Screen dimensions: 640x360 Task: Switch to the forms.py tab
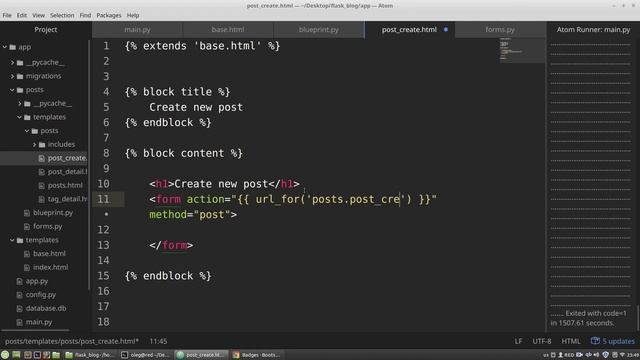pyautogui.click(x=500, y=29)
